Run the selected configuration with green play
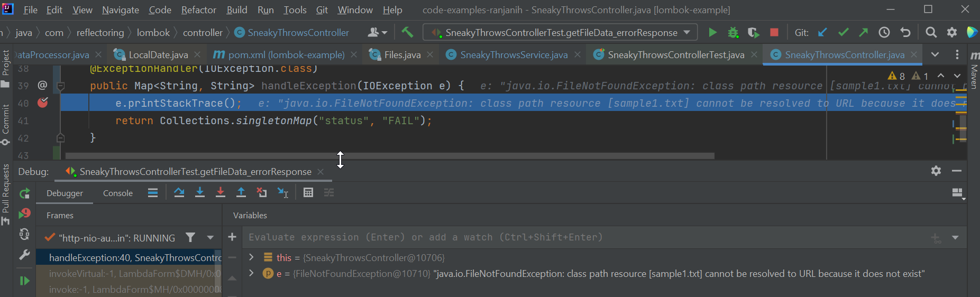 point(712,33)
